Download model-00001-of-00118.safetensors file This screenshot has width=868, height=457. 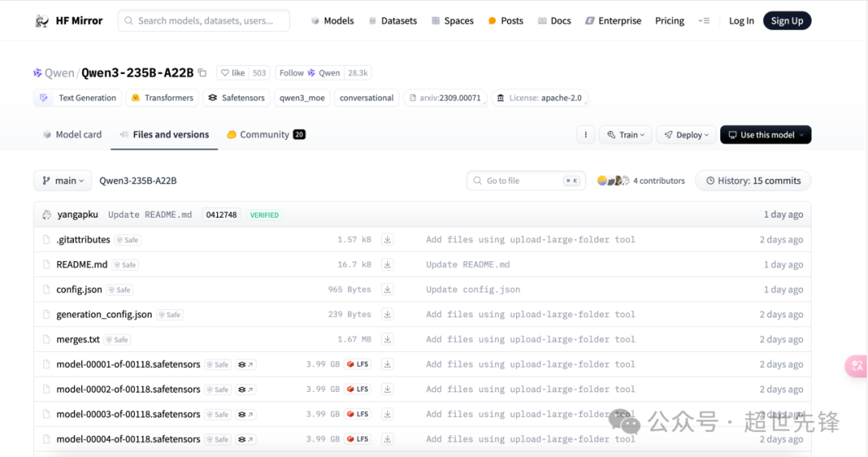387,364
